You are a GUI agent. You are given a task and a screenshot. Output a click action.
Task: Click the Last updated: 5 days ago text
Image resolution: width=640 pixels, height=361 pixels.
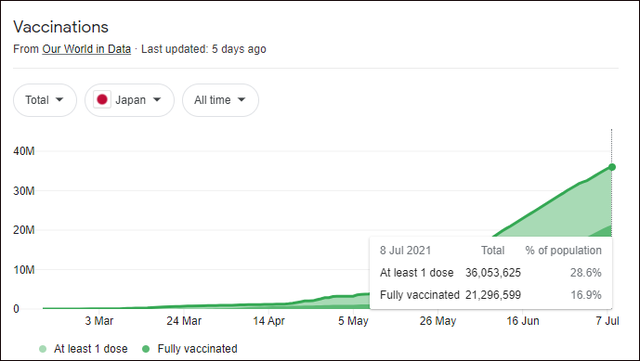pyautogui.click(x=204, y=49)
